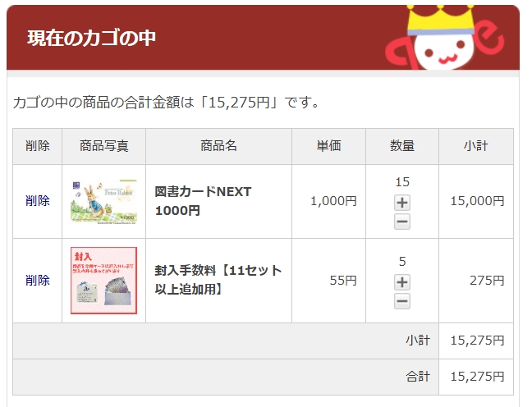Viewport: 532px width, 407px height.
Task: Click the 数量 column header
Action: click(x=402, y=146)
